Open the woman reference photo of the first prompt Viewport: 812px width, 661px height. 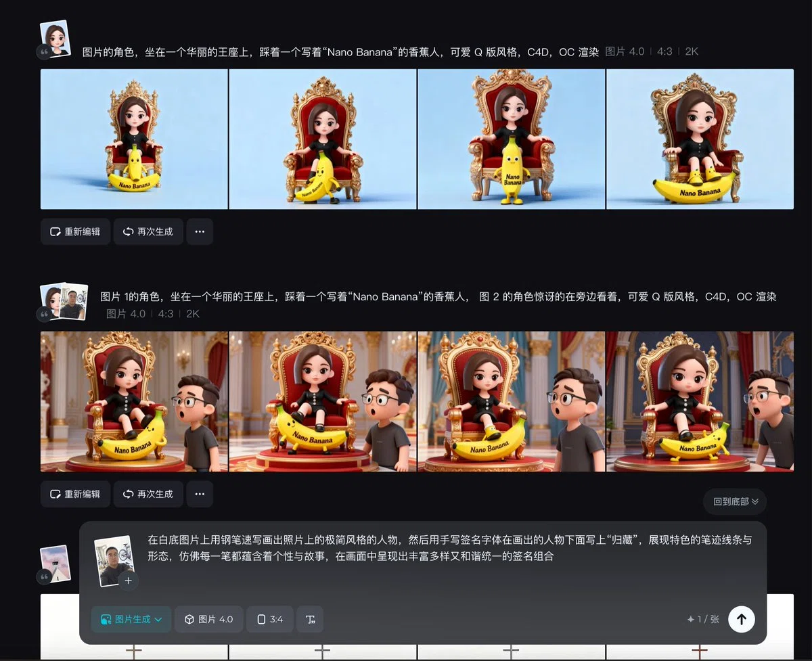click(55, 39)
